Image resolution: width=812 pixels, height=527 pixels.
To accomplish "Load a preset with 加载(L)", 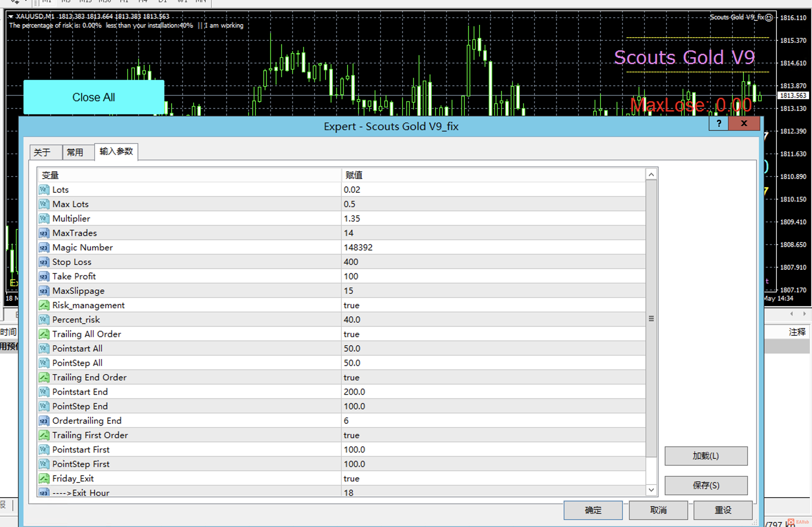I will (706, 456).
